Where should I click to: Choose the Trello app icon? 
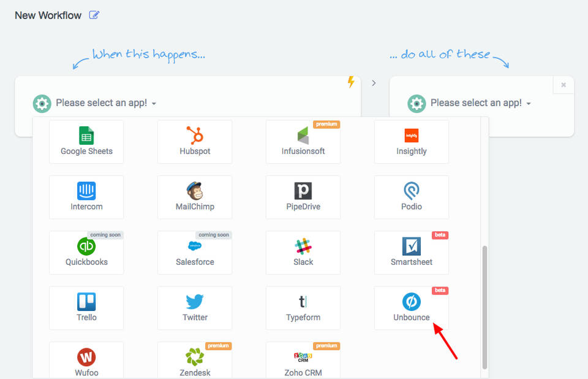[x=86, y=302]
